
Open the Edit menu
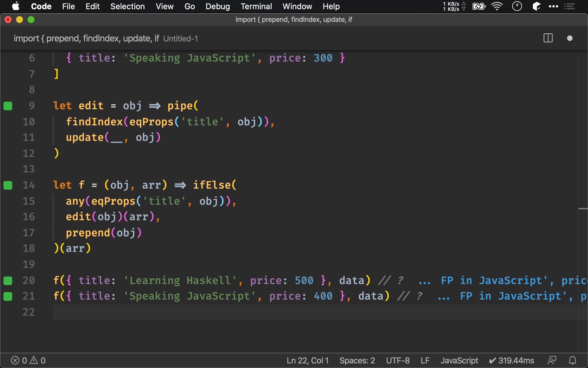pos(92,6)
